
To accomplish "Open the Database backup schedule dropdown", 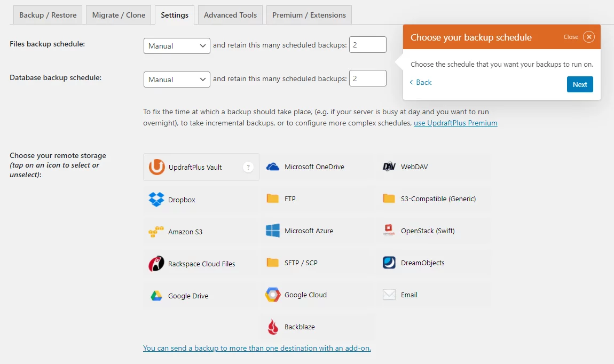I will coord(177,80).
